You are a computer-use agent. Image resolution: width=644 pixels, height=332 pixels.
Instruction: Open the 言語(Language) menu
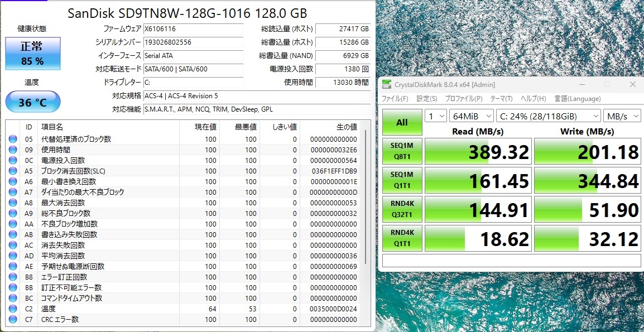(x=578, y=99)
